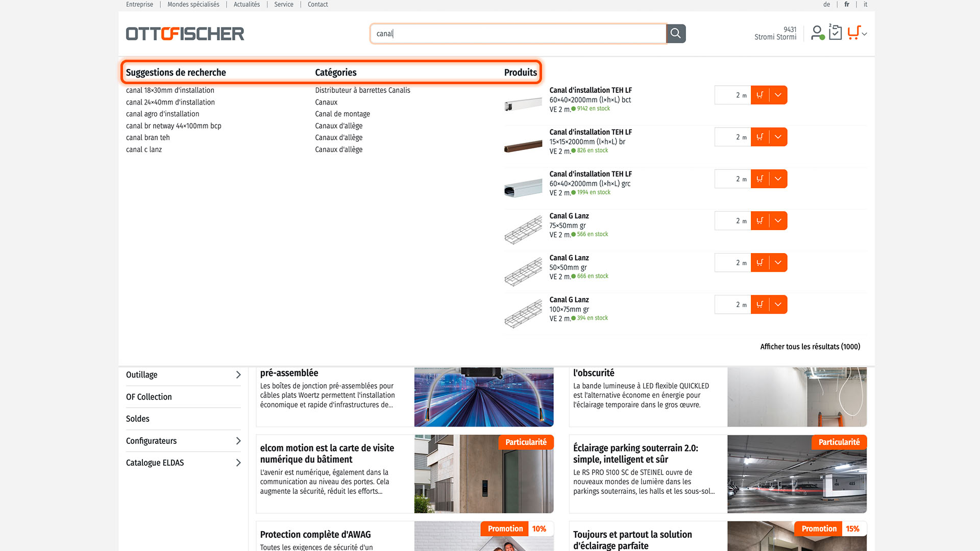The height and width of the screenshot is (551, 980).
Task: Open 'elcom motion' article card title
Action: [x=327, y=454]
